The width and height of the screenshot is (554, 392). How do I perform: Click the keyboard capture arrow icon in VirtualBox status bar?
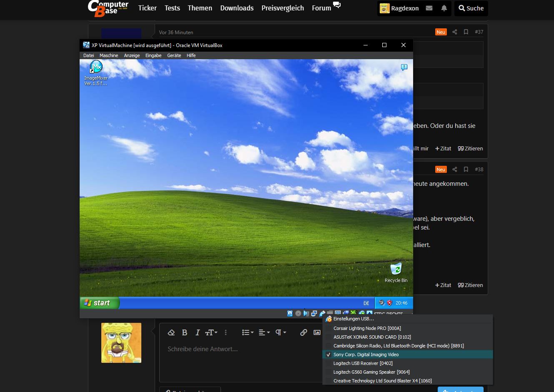(x=369, y=312)
